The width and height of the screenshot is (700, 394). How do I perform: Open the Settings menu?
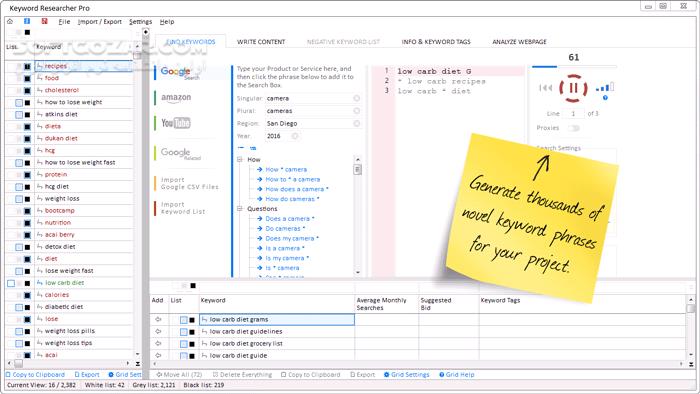pos(141,21)
